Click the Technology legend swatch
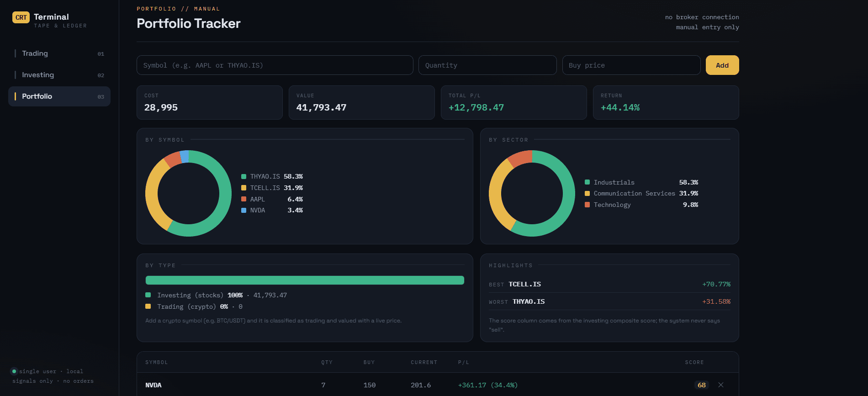This screenshot has width=868, height=396. (x=587, y=205)
